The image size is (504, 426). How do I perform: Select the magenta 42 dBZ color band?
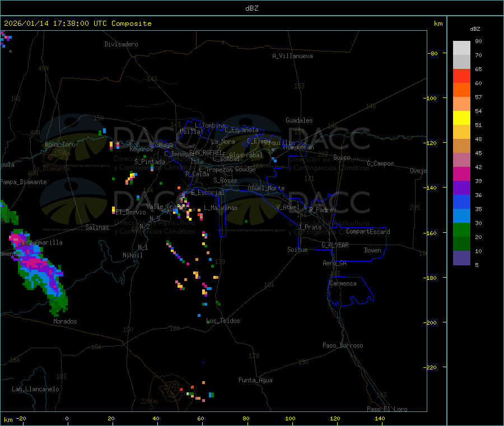[461, 174]
